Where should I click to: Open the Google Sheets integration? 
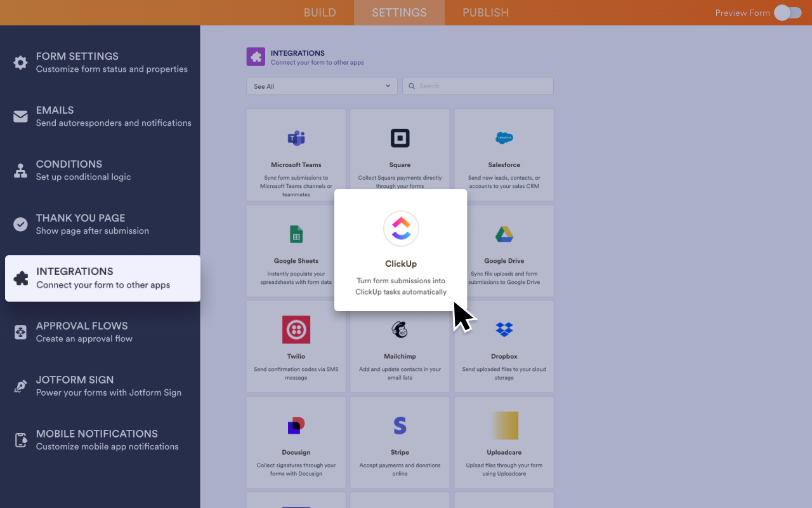(x=296, y=234)
